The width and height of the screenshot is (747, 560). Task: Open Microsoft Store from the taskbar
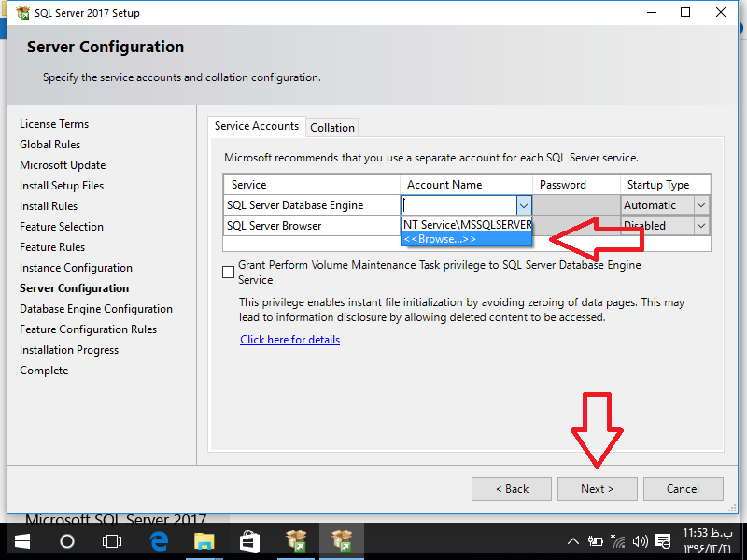point(249,541)
